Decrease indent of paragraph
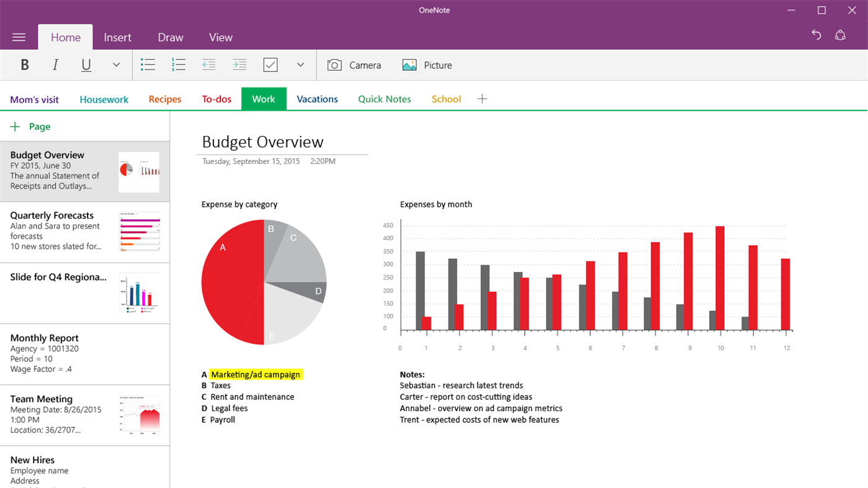 pyautogui.click(x=209, y=65)
